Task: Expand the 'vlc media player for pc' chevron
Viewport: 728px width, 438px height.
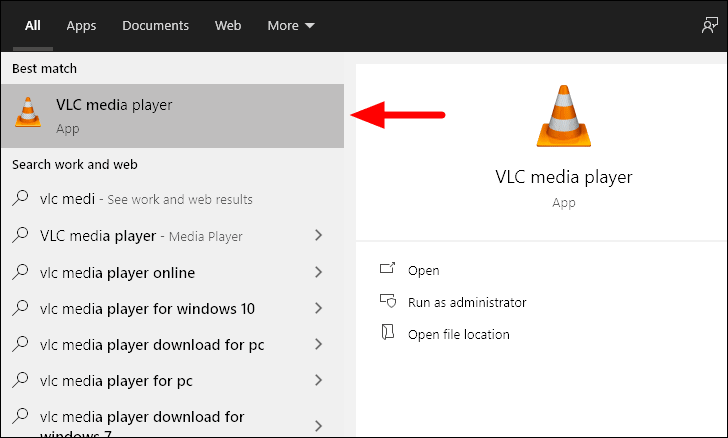Action: pos(318,380)
